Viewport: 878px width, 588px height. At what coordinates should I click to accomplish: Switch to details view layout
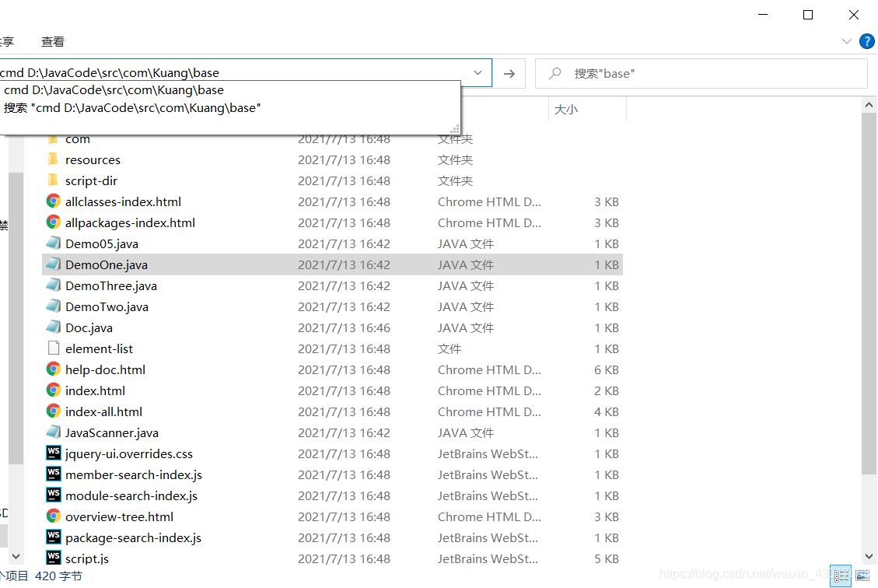pos(841,576)
